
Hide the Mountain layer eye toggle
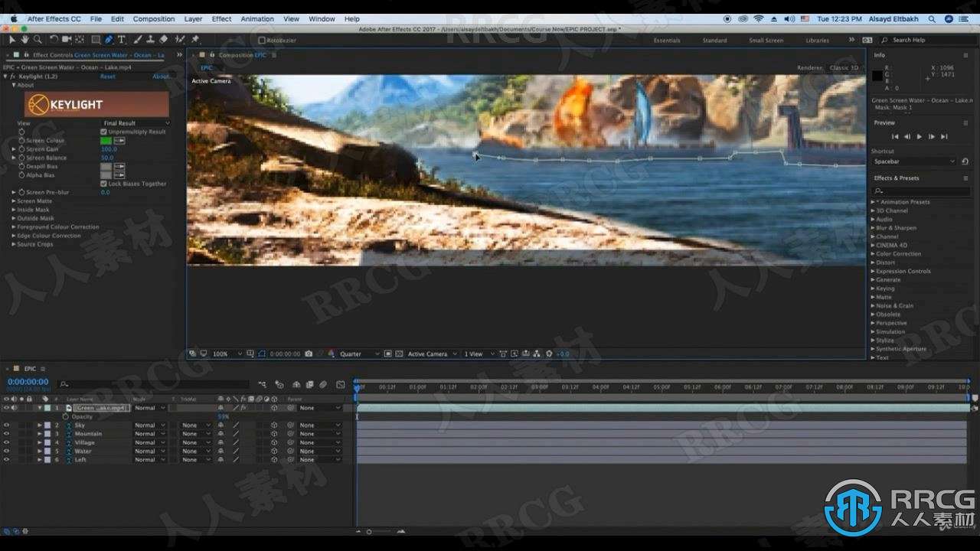click(6, 433)
